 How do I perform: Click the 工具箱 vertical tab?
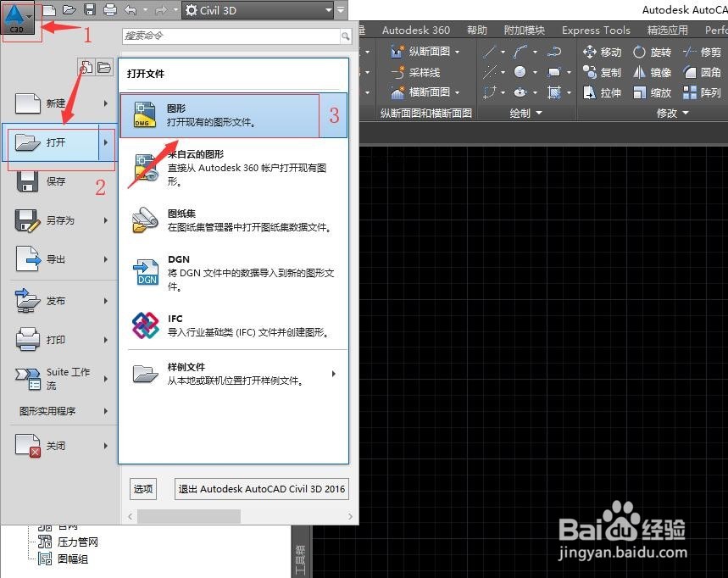301,559
